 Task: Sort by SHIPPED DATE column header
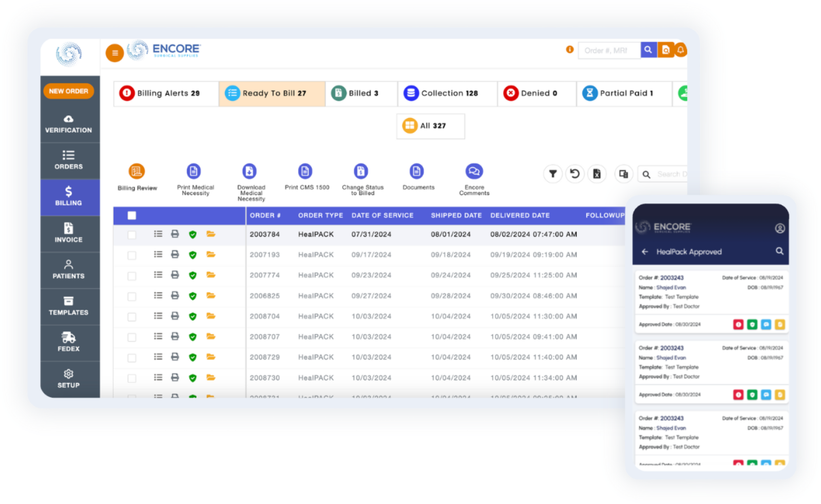456,216
